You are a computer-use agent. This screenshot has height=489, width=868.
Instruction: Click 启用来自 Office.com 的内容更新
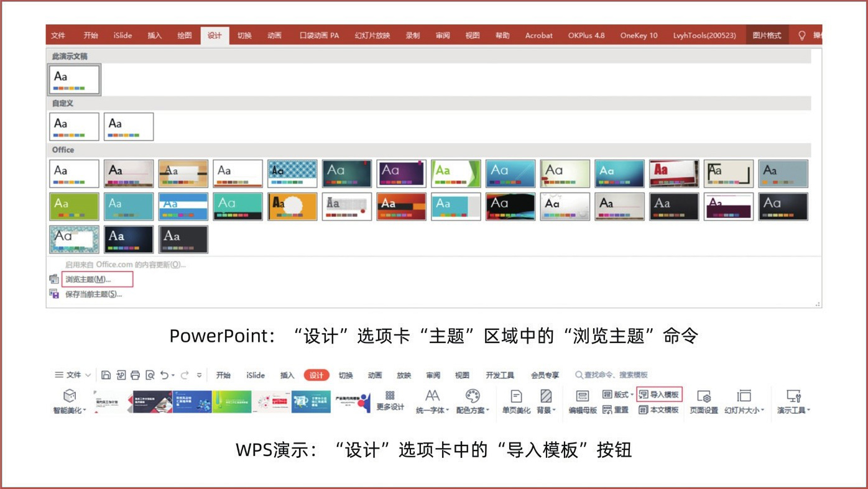[126, 265]
